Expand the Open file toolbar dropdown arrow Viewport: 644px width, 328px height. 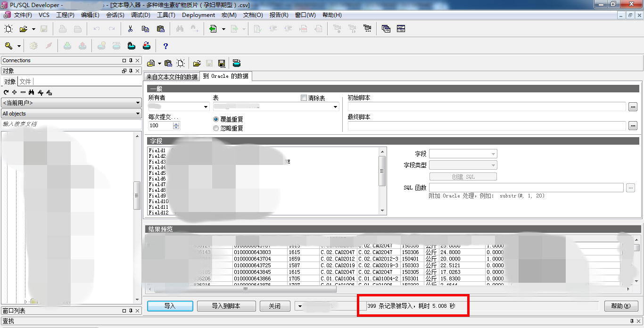[x=33, y=29]
